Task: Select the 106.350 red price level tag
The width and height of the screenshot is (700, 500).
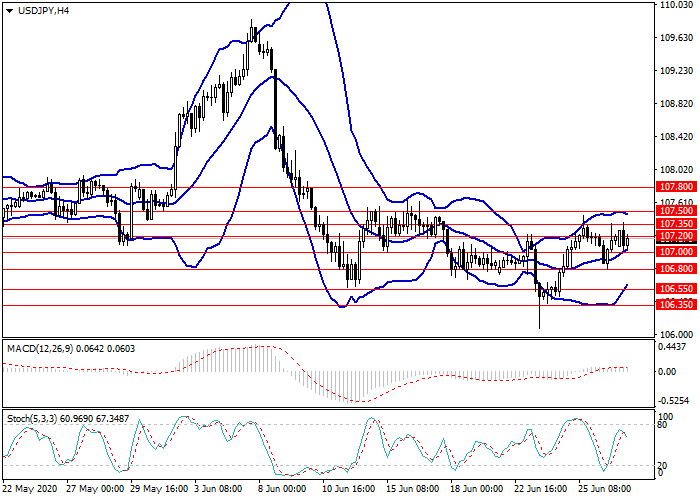Action: (676, 305)
